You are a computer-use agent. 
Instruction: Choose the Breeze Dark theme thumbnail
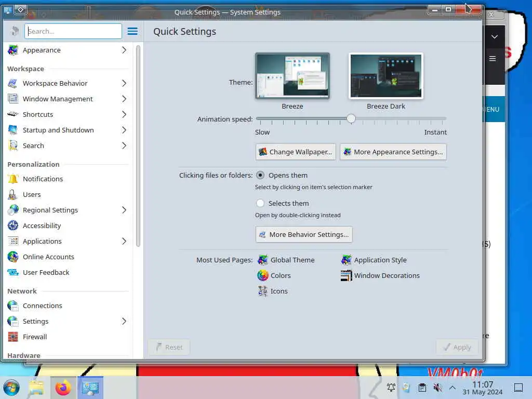386,76
